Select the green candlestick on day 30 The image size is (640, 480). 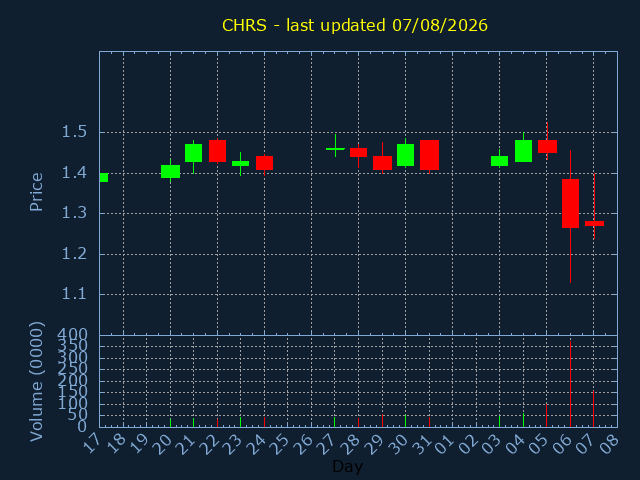click(405, 155)
